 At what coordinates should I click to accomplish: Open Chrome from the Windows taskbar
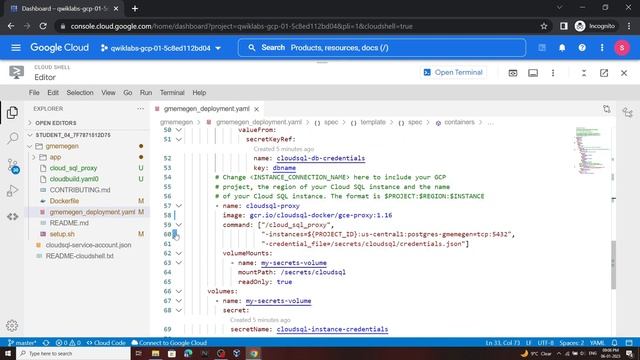(x=253, y=353)
